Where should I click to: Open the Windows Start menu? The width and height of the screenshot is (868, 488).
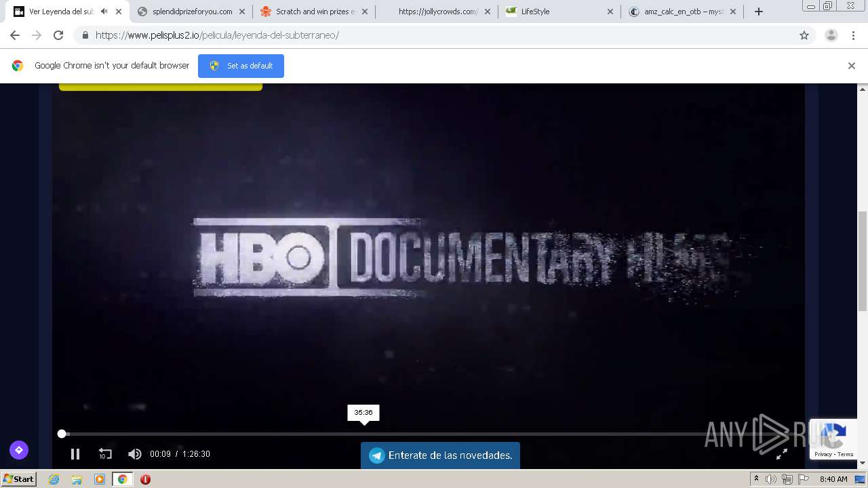(19, 479)
